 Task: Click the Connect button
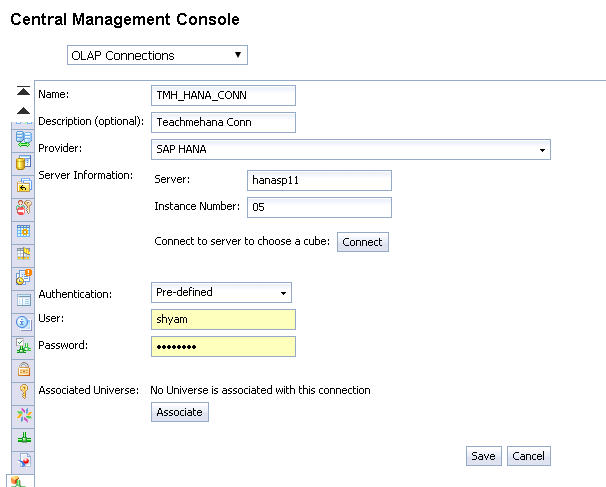point(363,242)
